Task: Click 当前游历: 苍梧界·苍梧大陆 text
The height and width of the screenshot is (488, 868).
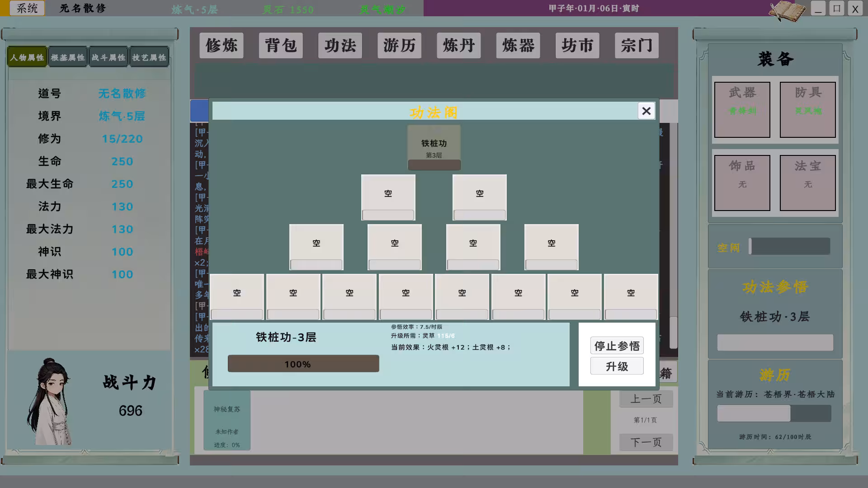Action: click(775, 394)
